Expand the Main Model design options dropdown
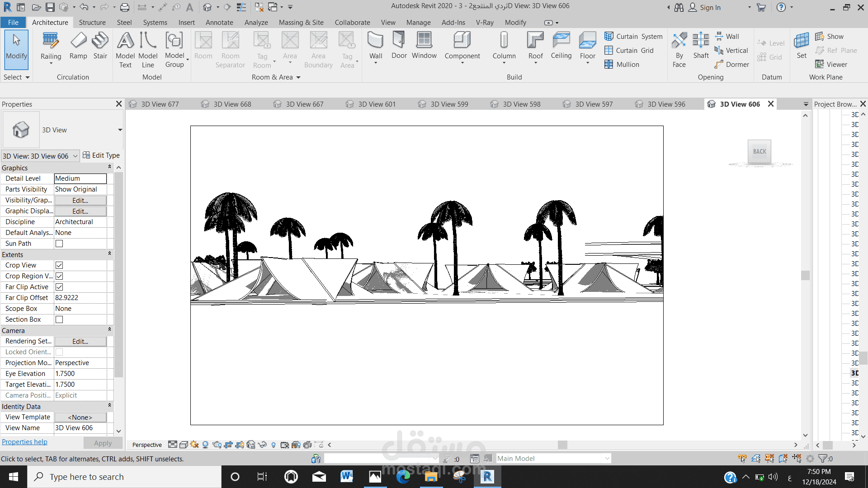The width and height of the screenshot is (868, 488). 607,459
